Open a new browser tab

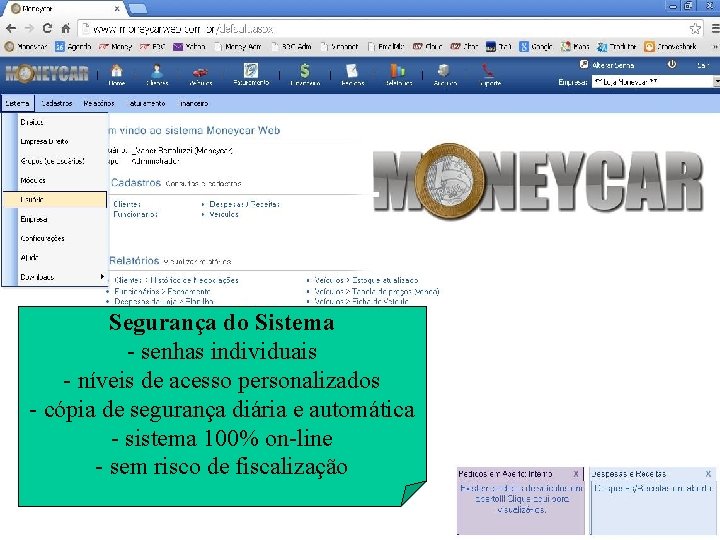point(138,8)
